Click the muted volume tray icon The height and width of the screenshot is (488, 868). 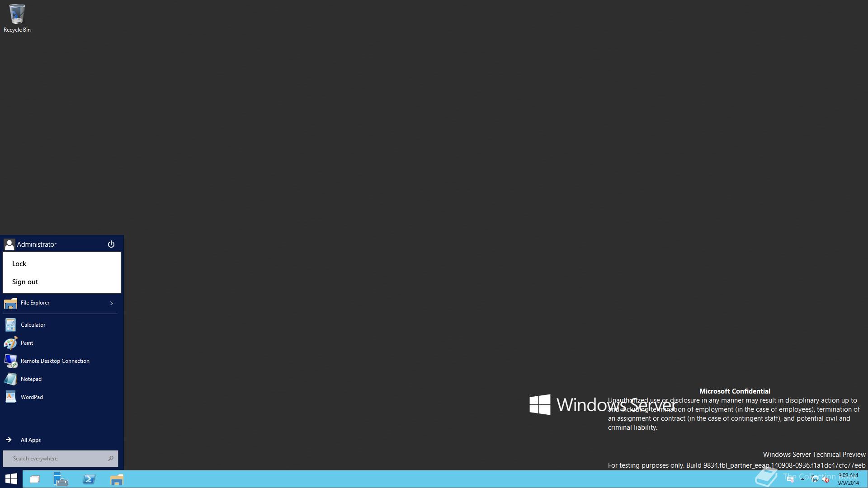826,479
